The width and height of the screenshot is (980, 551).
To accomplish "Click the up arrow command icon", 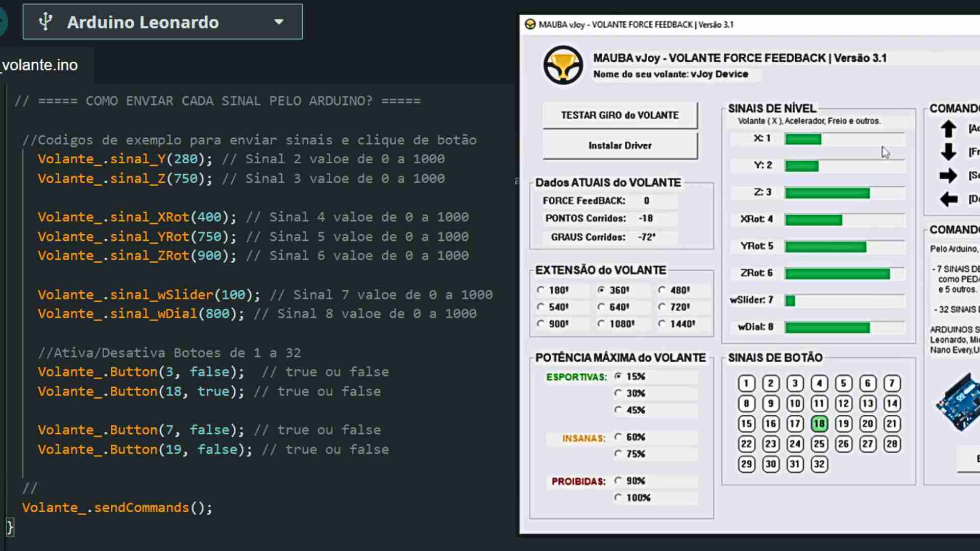I will click(948, 129).
